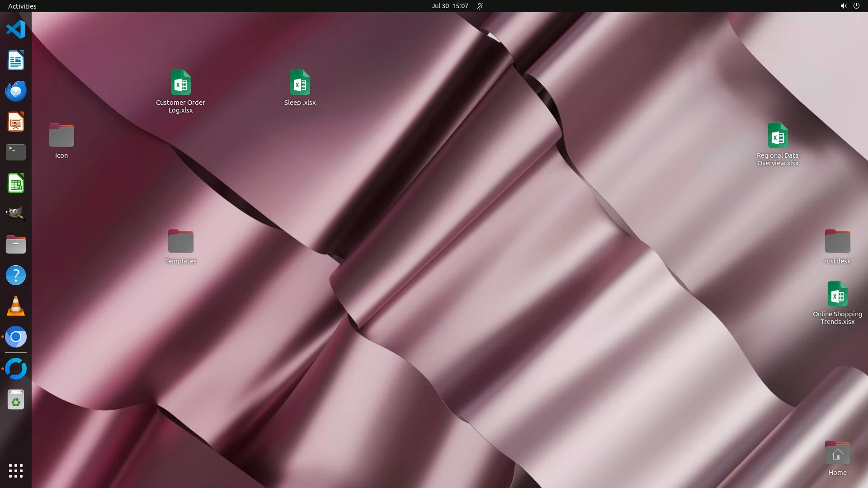Open Visual Studio Code from dock

16,30
